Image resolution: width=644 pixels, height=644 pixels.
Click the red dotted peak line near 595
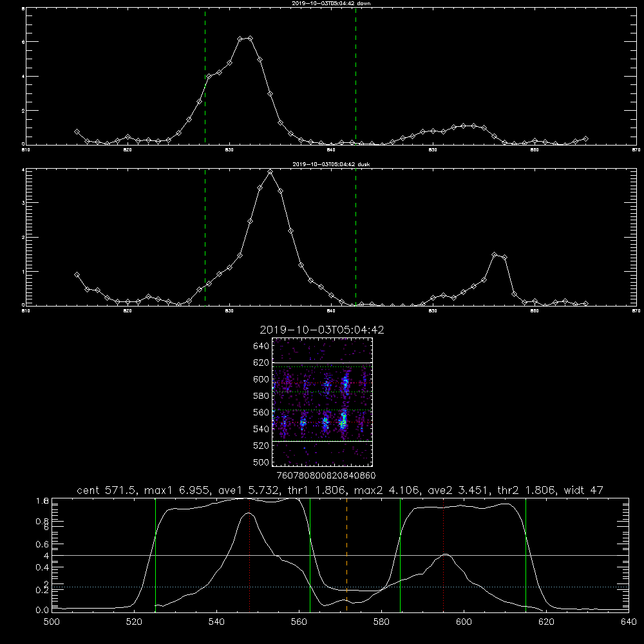[444, 554]
